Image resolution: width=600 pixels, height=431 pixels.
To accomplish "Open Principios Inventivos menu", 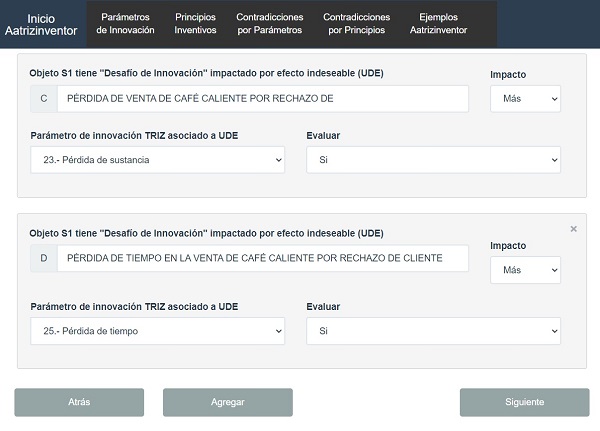I will point(195,24).
